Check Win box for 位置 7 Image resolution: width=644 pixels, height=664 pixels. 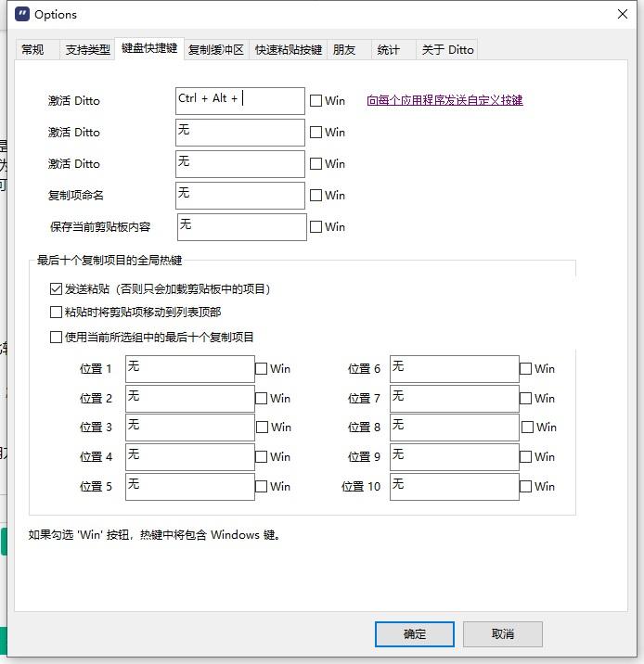coord(537,399)
